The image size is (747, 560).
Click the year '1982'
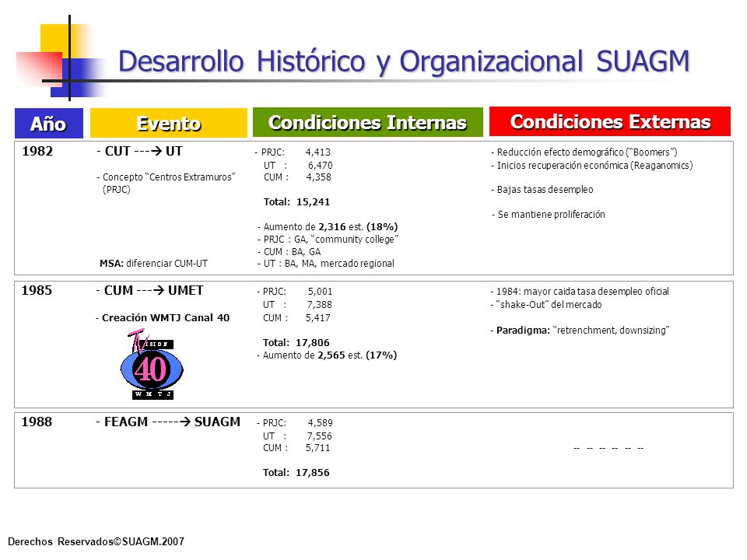click(x=37, y=151)
